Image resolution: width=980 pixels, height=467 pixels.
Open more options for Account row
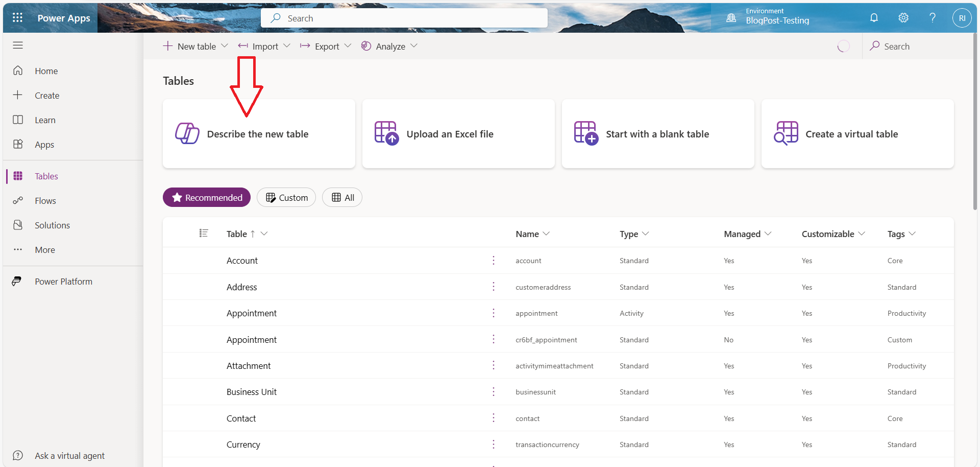point(494,261)
